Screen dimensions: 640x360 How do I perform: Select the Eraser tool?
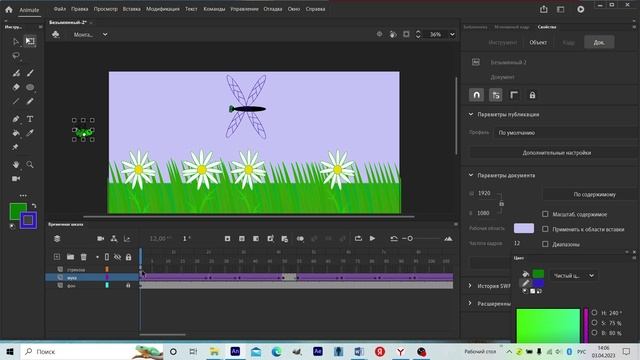coord(16,87)
